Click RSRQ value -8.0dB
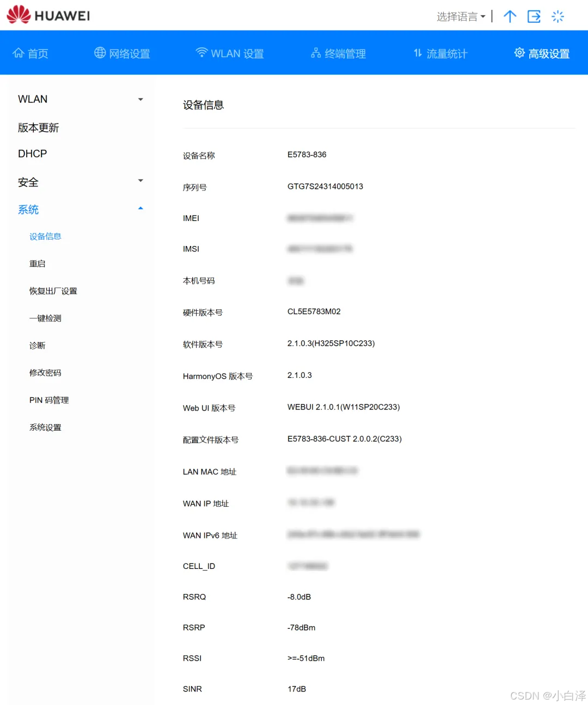 [x=299, y=597]
